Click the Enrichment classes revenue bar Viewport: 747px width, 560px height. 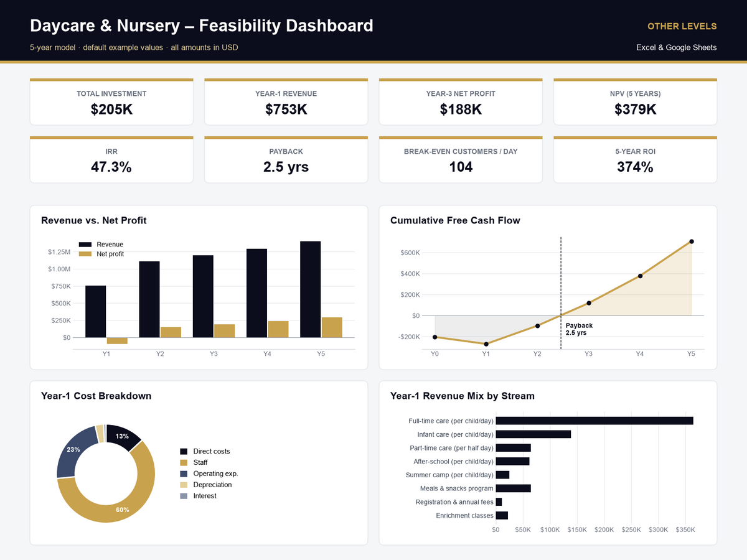point(502,515)
